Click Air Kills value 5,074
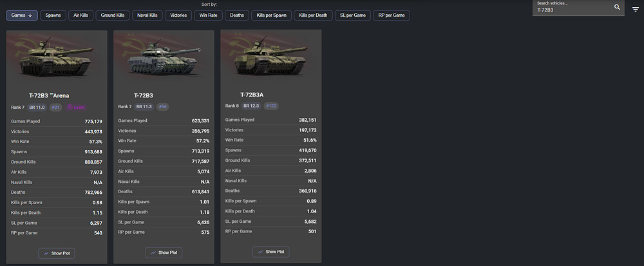This screenshot has width=644, height=266. 204,171
